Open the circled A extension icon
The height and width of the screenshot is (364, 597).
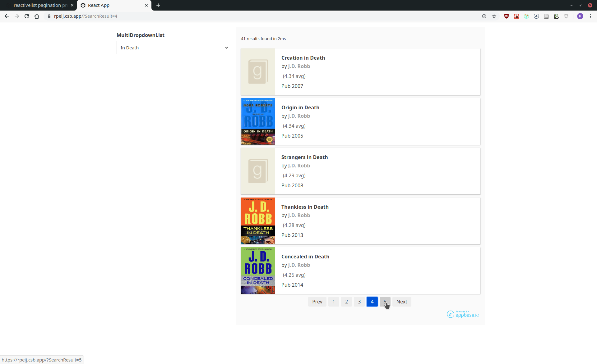tap(536, 16)
